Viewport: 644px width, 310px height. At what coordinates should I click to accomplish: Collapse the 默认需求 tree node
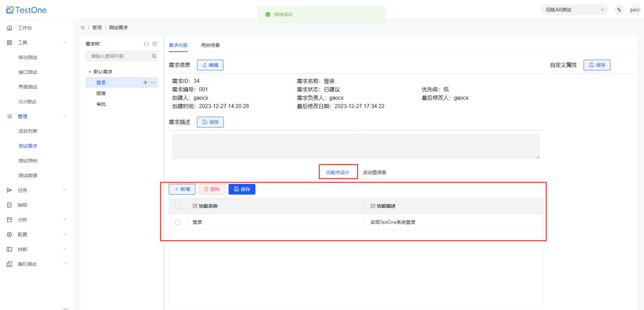tap(90, 72)
